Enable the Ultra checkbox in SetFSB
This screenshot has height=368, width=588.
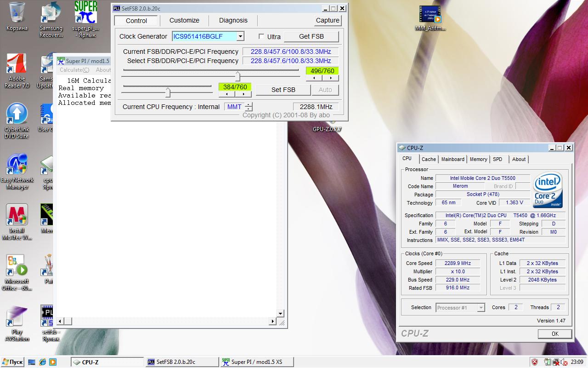[x=261, y=36]
